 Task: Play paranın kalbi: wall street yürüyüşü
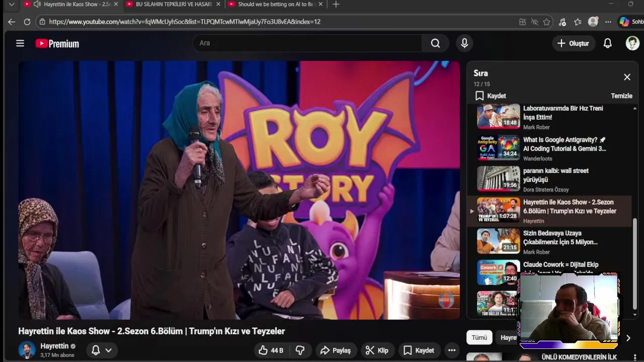coord(549,179)
